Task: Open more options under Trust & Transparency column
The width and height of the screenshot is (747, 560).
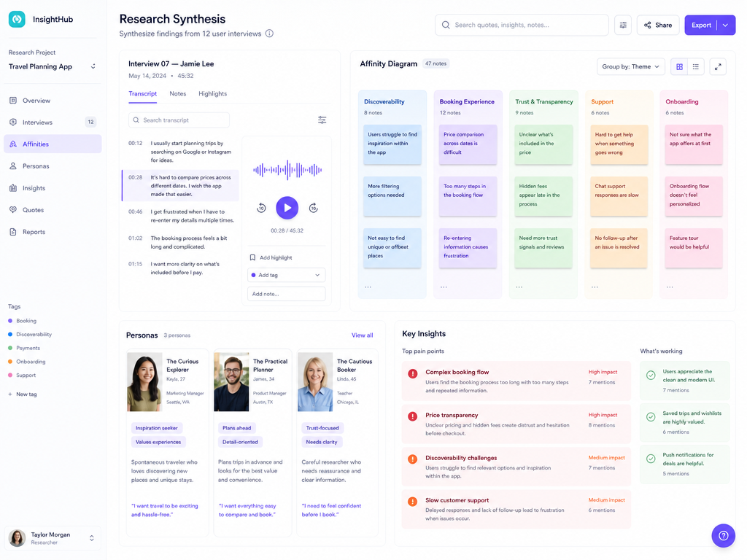Action: click(x=519, y=287)
